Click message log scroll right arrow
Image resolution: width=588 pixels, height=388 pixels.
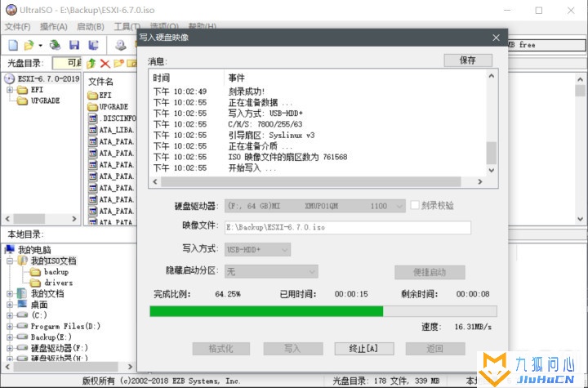479,181
